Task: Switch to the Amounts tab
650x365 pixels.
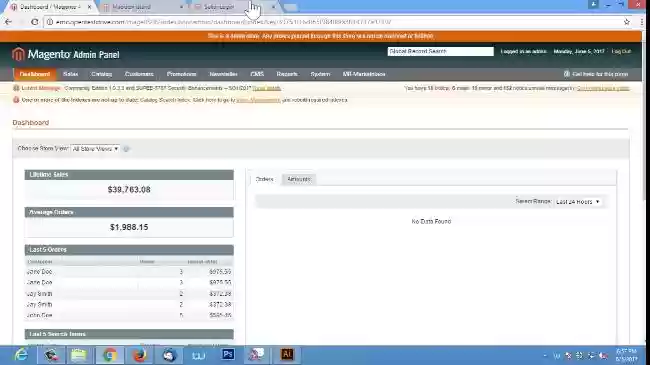Action: pyautogui.click(x=299, y=179)
